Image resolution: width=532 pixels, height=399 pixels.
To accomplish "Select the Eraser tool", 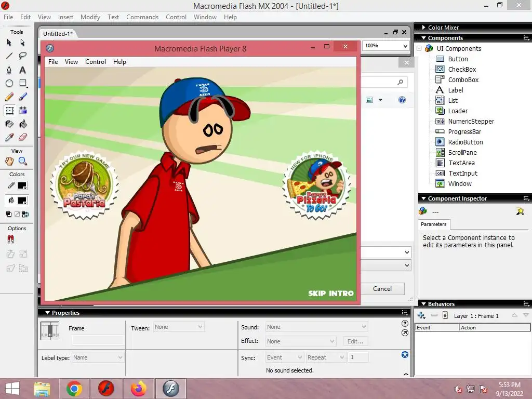I will [23, 137].
